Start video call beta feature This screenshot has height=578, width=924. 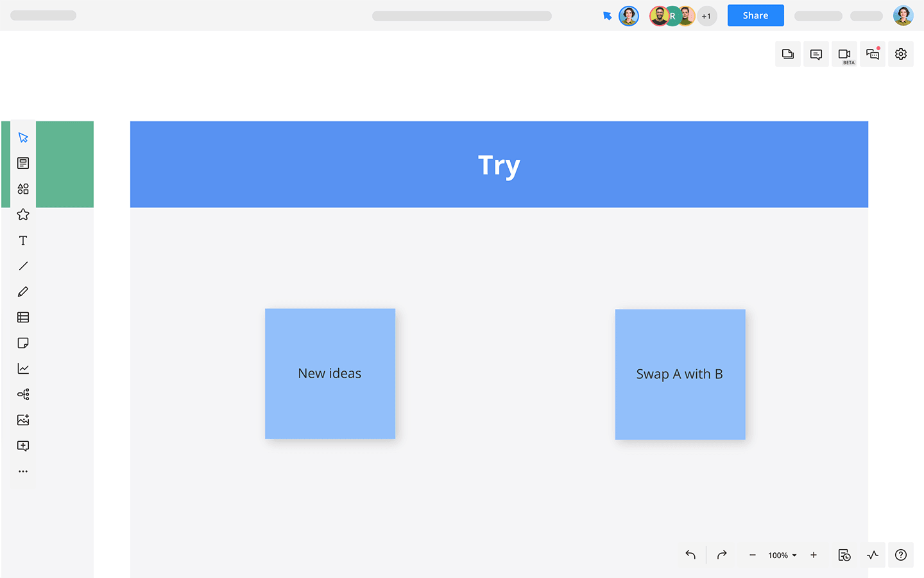point(844,54)
